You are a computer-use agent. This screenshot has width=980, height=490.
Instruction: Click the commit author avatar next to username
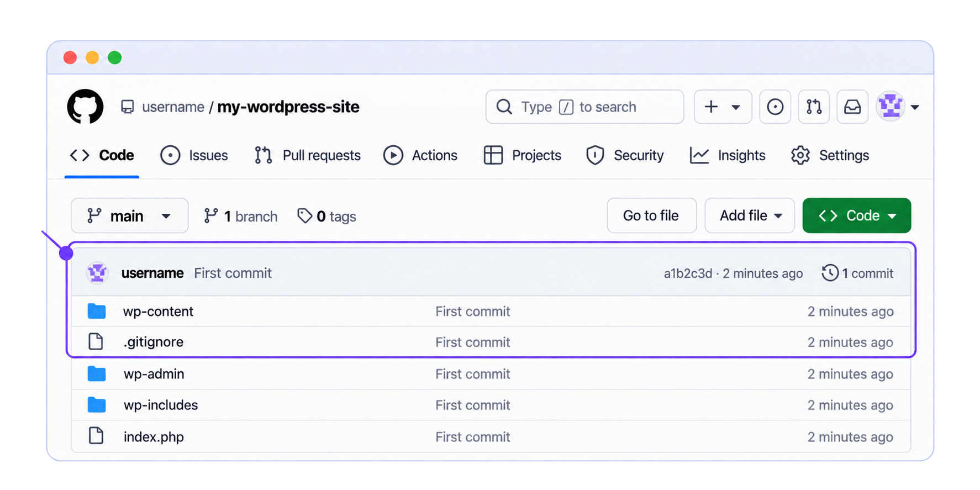click(x=98, y=273)
